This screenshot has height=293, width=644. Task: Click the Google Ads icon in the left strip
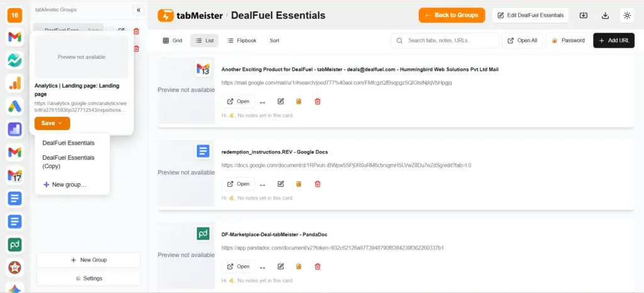point(14,107)
